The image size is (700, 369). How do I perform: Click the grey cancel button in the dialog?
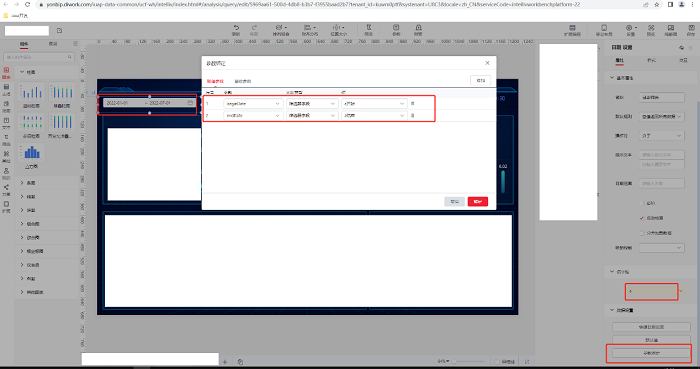454,201
